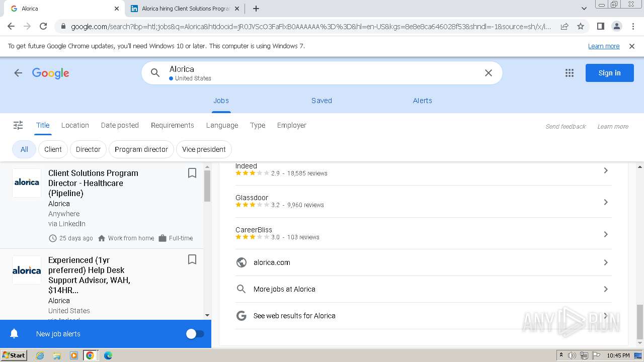The image size is (644, 362).
Task: Open the Google apps grid
Action: (570, 73)
